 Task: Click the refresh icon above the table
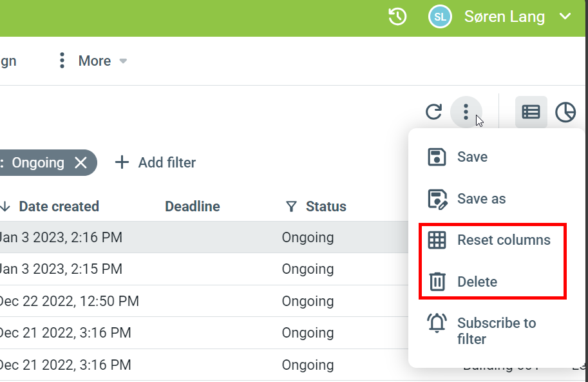pyautogui.click(x=434, y=112)
